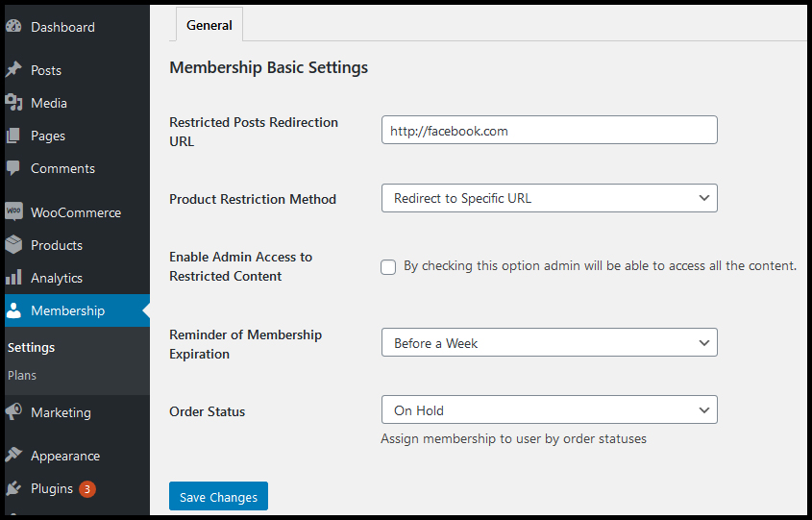The width and height of the screenshot is (812, 520).
Task: Click the Restricted Posts Redirection URL field
Action: pyautogui.click(x=549, y=130)
